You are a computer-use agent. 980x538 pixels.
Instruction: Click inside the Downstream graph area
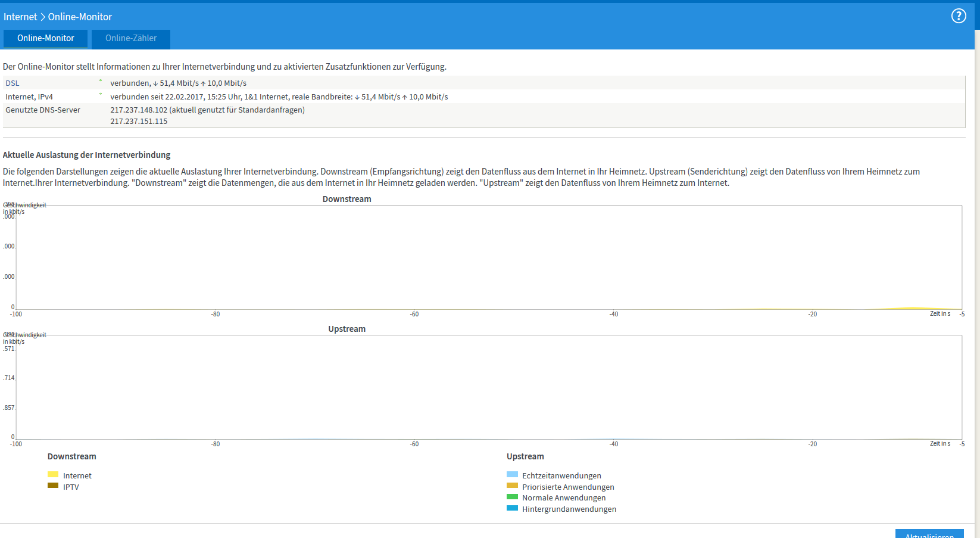click(x=489, y=257)
